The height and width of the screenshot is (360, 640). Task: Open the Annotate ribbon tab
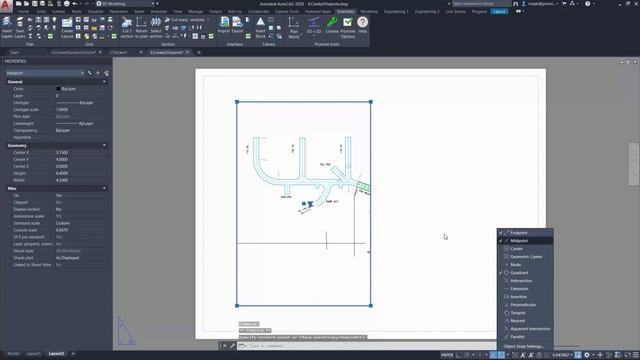point(159,11)
